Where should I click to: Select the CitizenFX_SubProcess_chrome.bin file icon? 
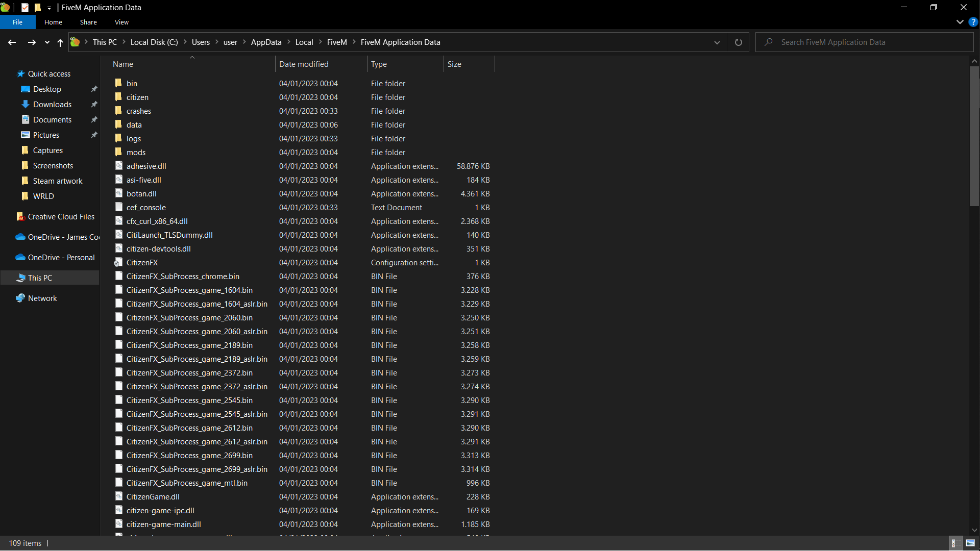118,276
